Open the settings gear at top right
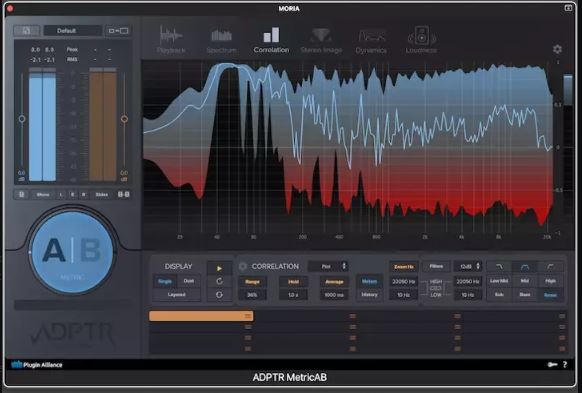Viewport: 582px width, 393px height. coord(557,49)
